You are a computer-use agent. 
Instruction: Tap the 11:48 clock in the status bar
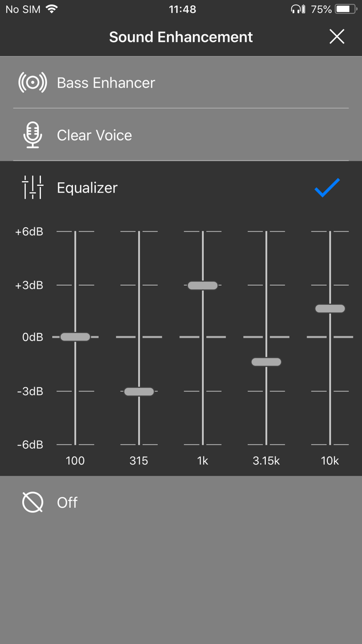coord(180,9)
